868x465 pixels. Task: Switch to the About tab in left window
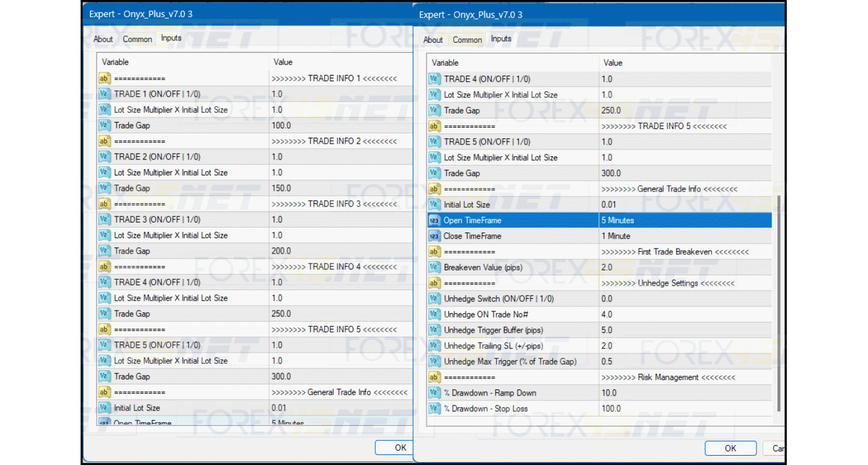[103, 39]
